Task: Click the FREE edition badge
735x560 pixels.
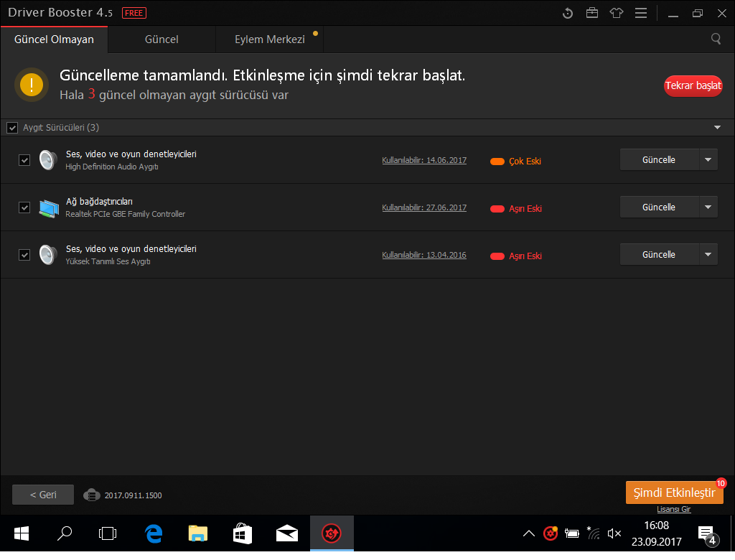Action: point(134,13)
